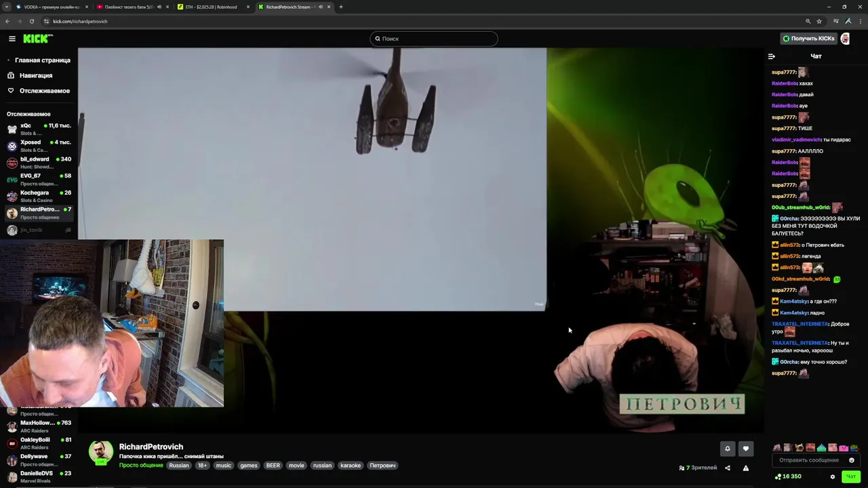
Task: Click the Russian language tag
Action: click(179, 466)
